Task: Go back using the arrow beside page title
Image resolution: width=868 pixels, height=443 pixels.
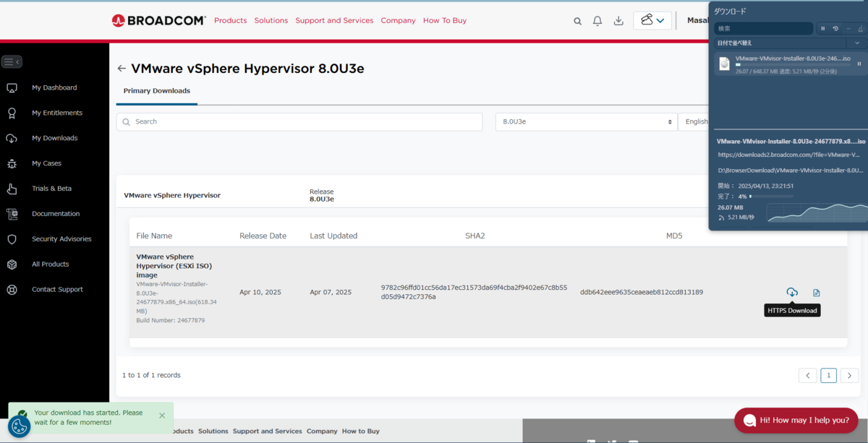Action: [x=122, y=69]
